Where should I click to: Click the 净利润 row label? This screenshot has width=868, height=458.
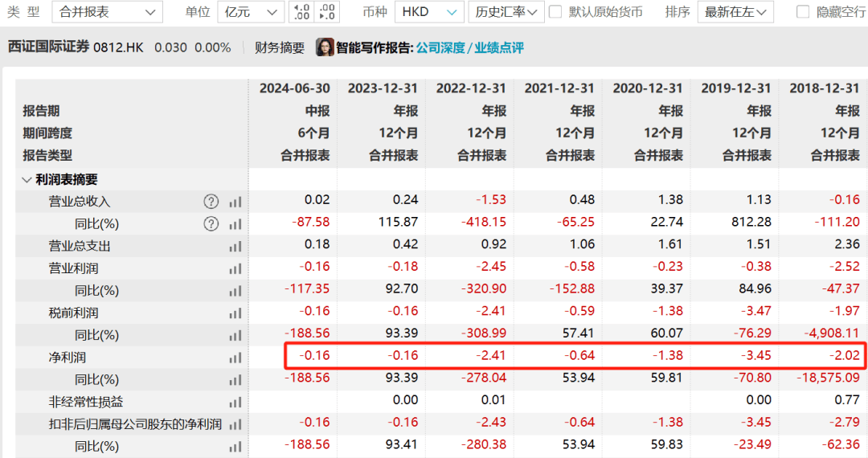[x=67, y=358]
